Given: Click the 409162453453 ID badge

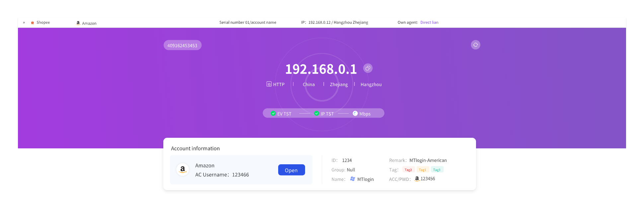Looking at the screenshot, I should pos(182,45).
